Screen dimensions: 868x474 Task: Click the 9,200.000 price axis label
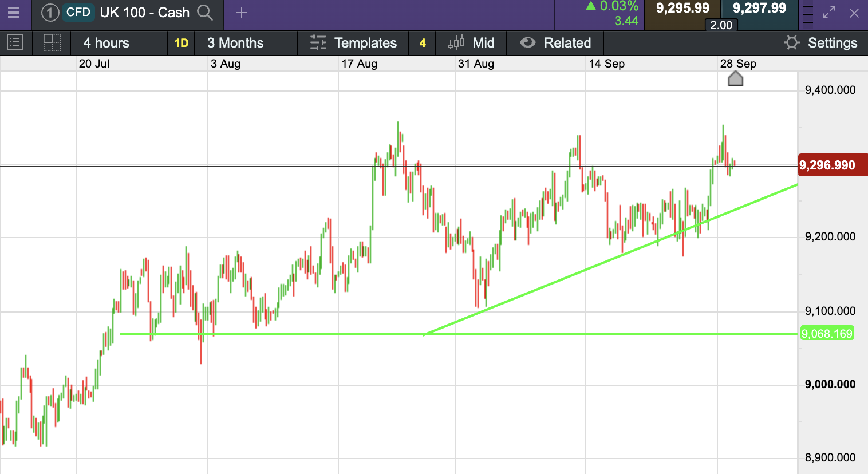tap(830, 236)
